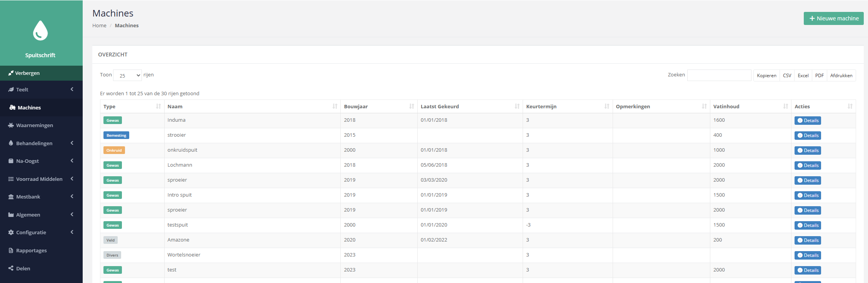Screen dimensions: 868x283
Task: Click the Rapportages document icon
Action: coord(11,250)
